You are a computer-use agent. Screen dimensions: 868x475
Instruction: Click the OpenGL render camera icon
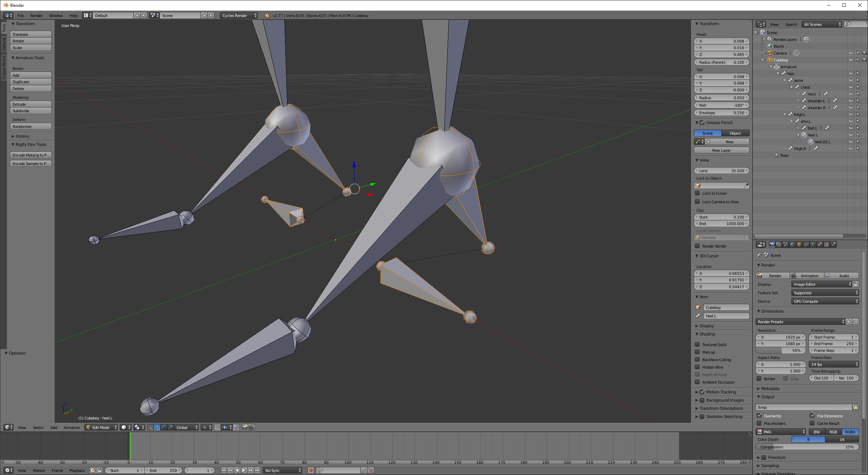pyautogui.click(x=244, y=427)
